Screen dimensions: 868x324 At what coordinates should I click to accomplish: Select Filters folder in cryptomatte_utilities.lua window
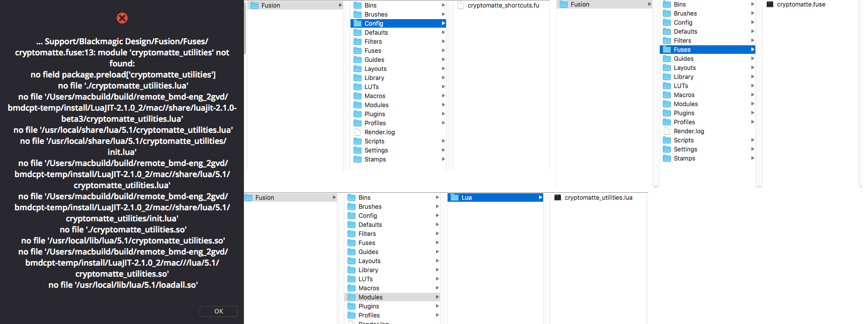[x=392, y=234]
